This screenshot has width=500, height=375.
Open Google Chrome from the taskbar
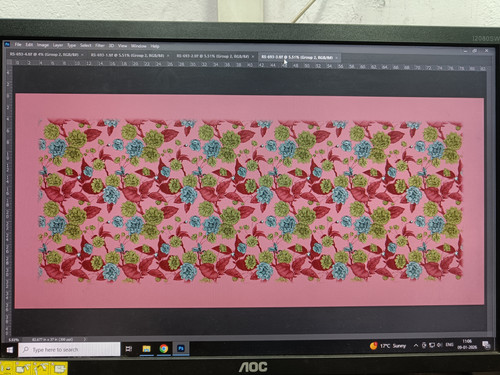tap(164, 349)
